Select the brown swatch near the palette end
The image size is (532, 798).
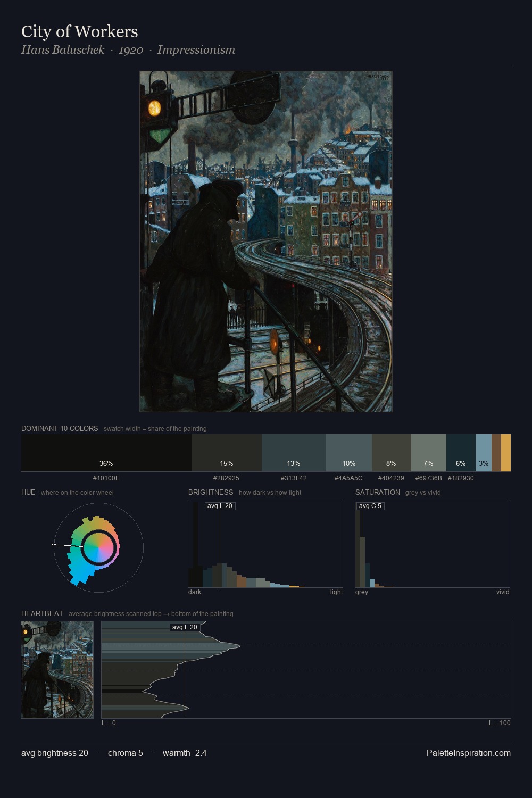(x=496, y=453)
